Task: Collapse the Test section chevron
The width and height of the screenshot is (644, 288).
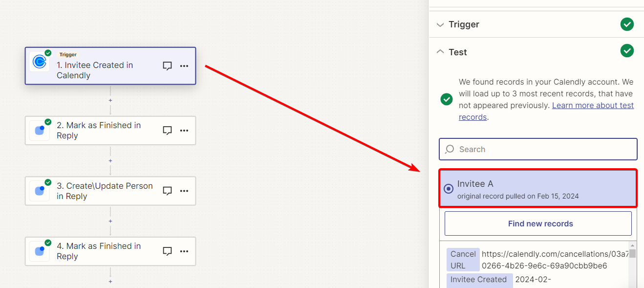Action: tap(440, 52)
